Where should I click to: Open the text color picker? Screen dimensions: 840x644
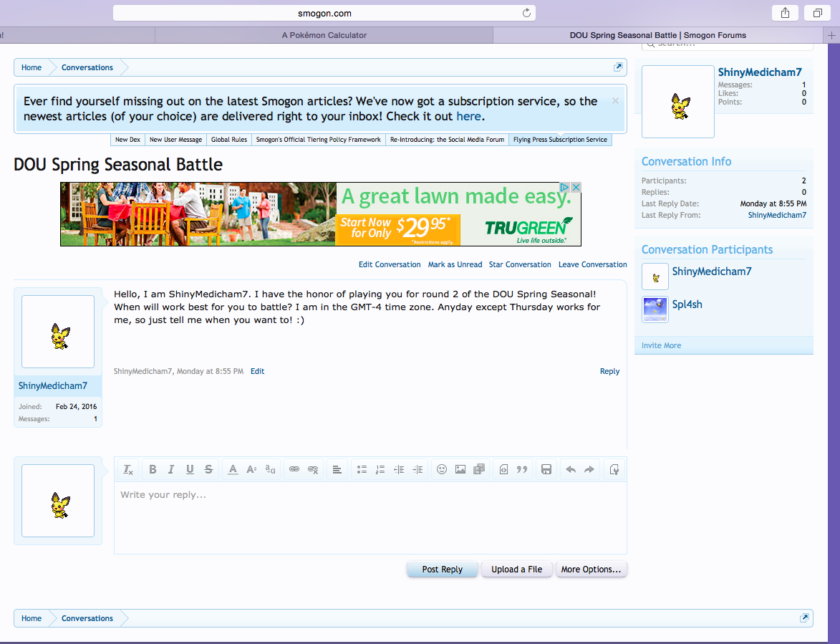(233, 469)
